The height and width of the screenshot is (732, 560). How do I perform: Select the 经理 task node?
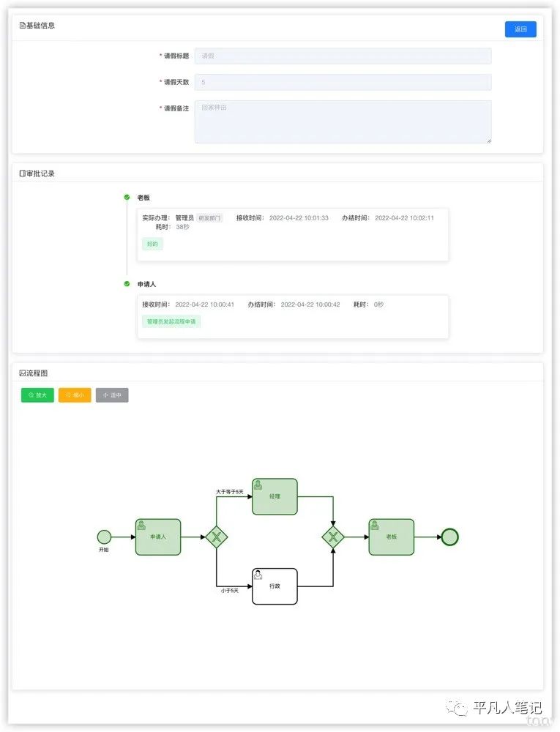275,496
